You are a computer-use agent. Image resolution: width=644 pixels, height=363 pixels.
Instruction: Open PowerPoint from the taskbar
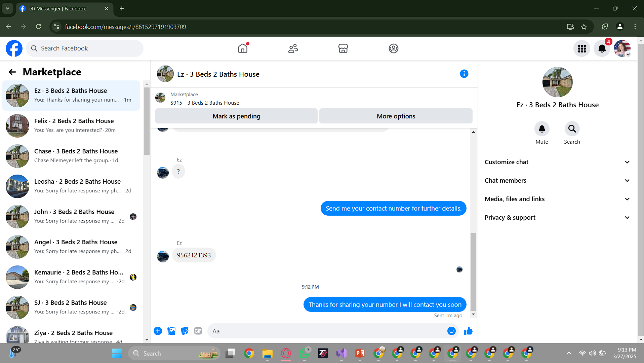[x=360, y=353]
